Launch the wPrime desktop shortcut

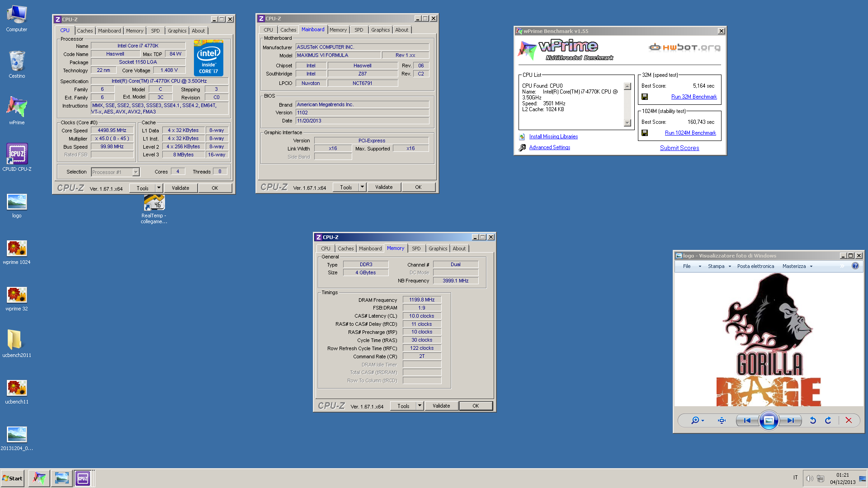click(x=17, y=110)
